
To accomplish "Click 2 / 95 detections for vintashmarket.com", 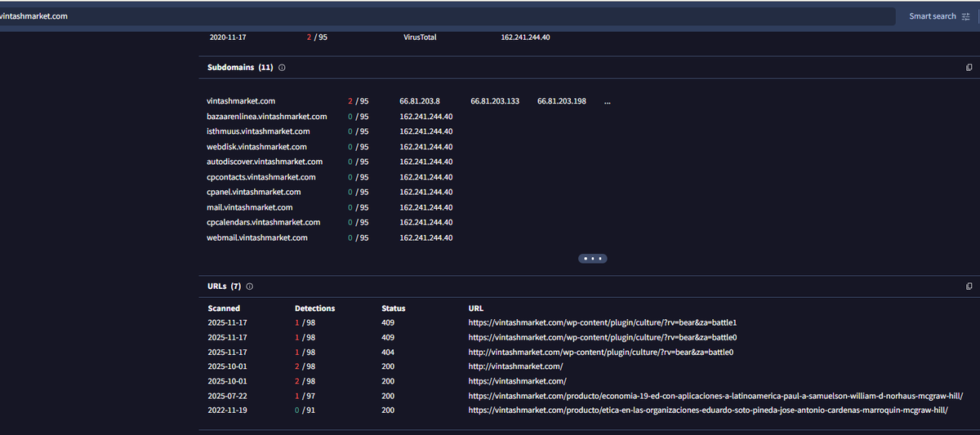I will point(358,101).
